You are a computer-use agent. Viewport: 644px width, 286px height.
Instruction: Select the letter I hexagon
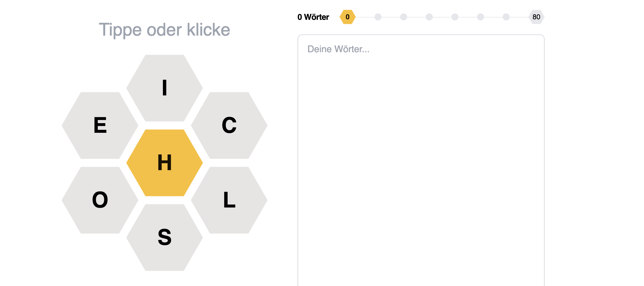(x=164, y=88)
